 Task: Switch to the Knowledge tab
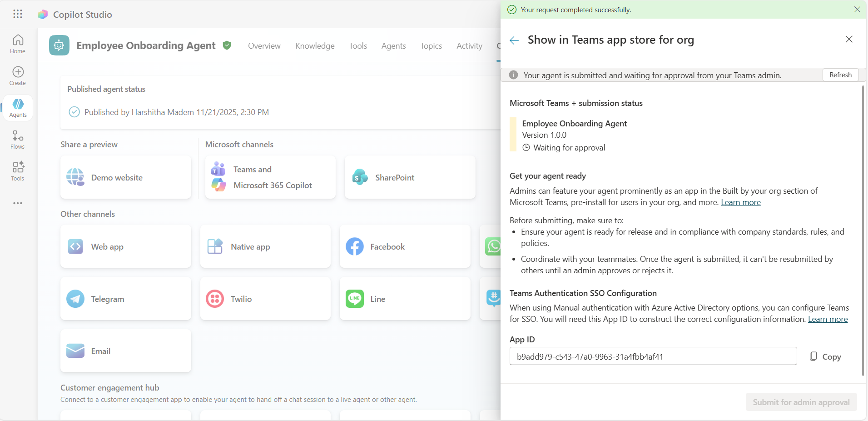(315, 46)
